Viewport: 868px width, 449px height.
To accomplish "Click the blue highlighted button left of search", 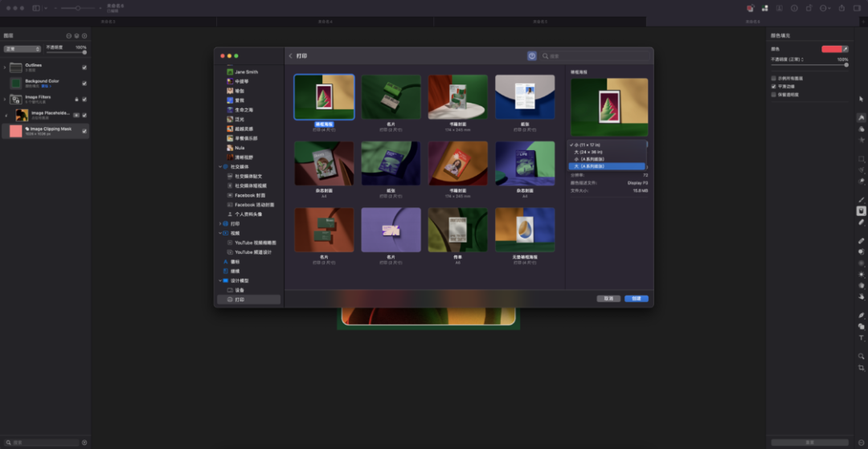I will (532, 56).
